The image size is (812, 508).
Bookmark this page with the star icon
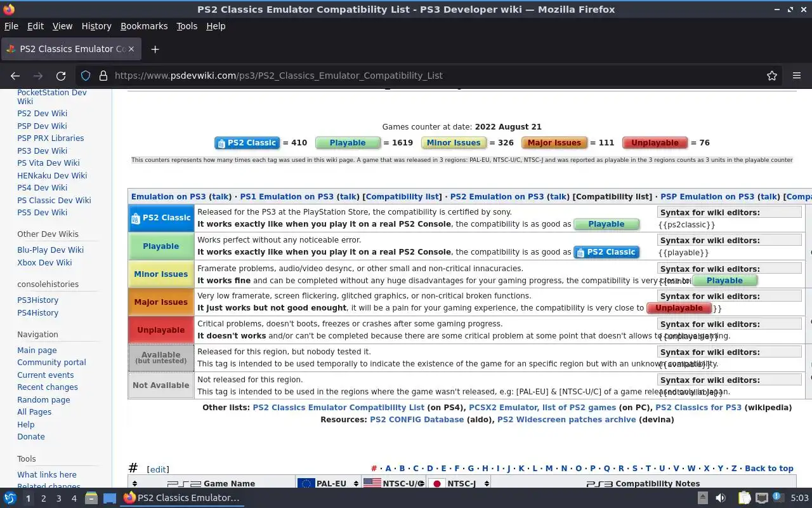(x=772, y=76)
